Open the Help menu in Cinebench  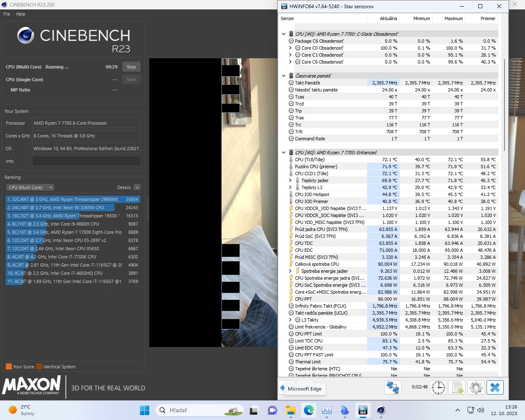coord(21,14)
